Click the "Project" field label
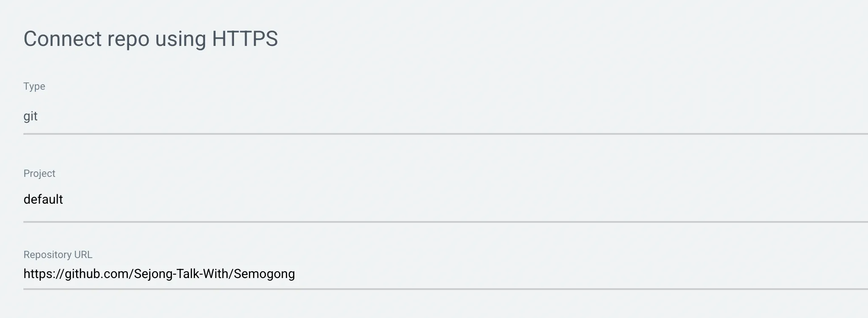The image size is (868, 318). (39, 173)
